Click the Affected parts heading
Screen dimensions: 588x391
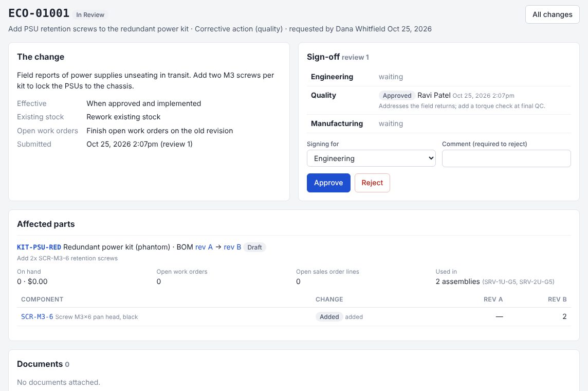pyautogui.click(x=46, y=224)
